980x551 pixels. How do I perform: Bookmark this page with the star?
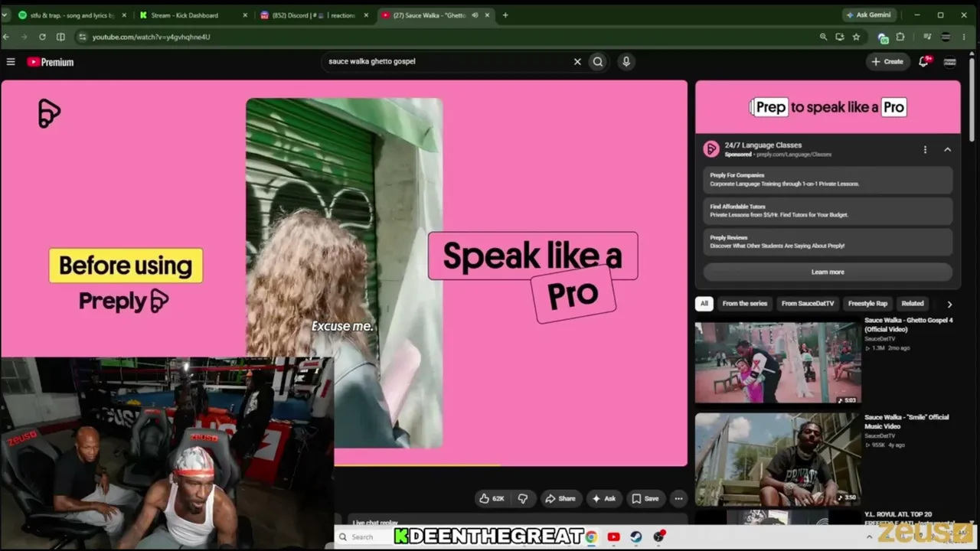[856, 37]
